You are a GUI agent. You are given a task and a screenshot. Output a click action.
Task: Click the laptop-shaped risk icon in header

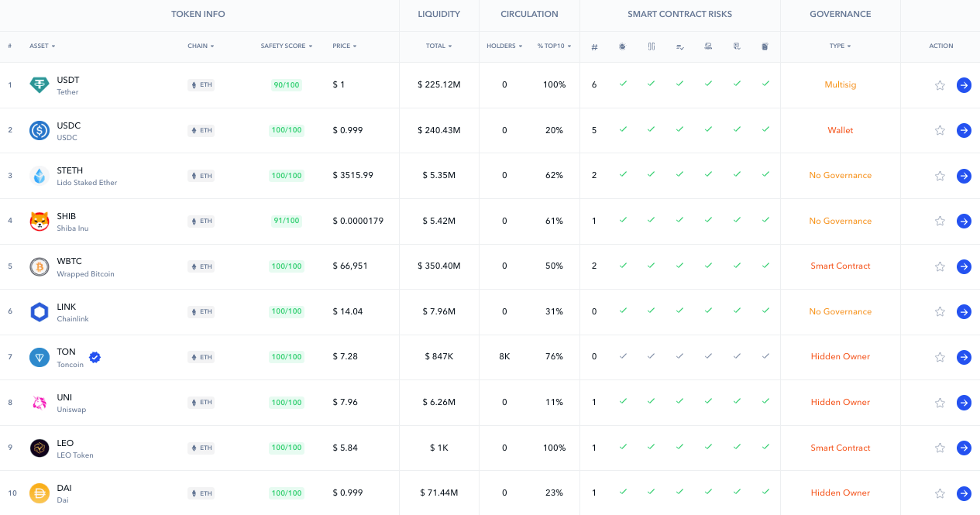coord(708,46)
